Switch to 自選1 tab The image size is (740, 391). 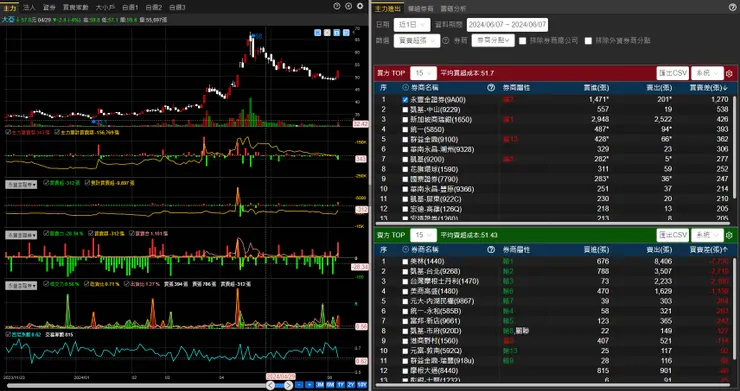tap(130, 7)
